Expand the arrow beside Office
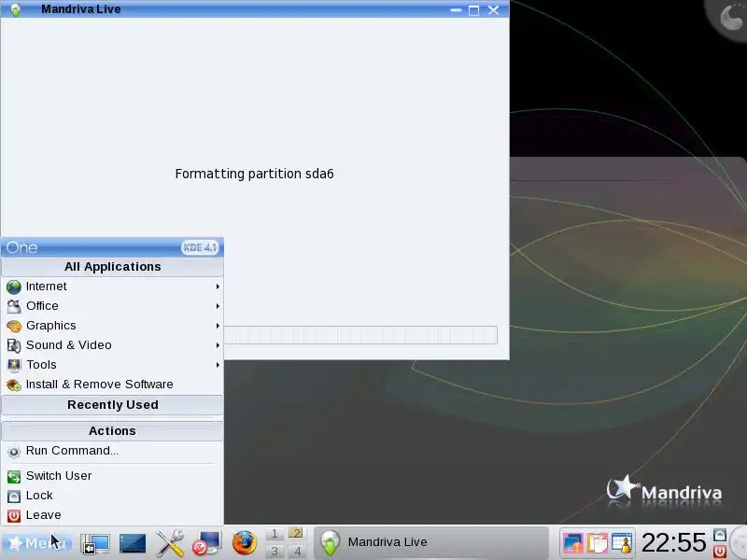747x560 pixels. coord(218,306)
